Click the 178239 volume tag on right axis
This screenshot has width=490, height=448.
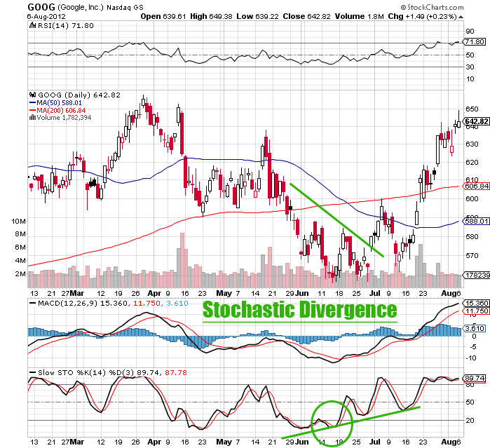pyautogui.click(x=476, y=275)
